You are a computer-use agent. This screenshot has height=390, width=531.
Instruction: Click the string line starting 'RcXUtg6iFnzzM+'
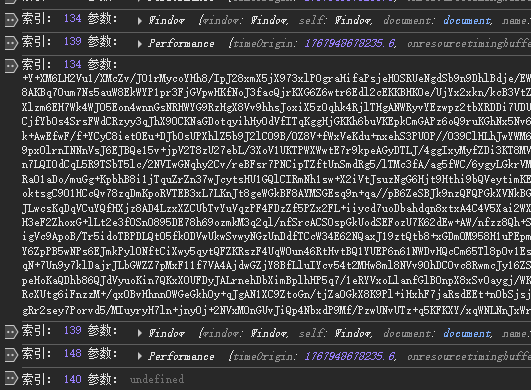click(x=276, y=294)
